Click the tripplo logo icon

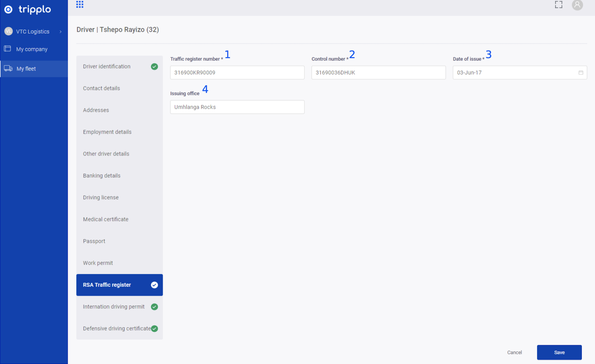[8, 10]
